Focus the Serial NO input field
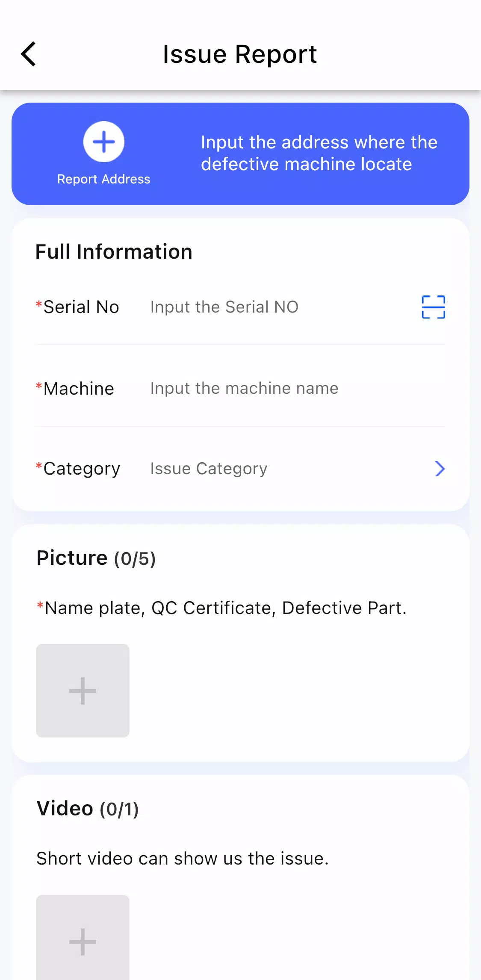This screenshot has height=980, width=481. click(278, 307)
